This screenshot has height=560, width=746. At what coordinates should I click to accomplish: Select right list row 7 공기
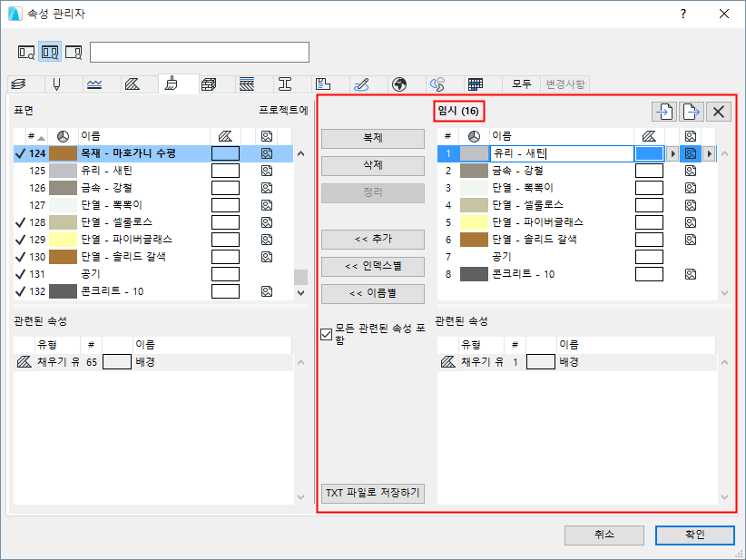pos(576,257)
